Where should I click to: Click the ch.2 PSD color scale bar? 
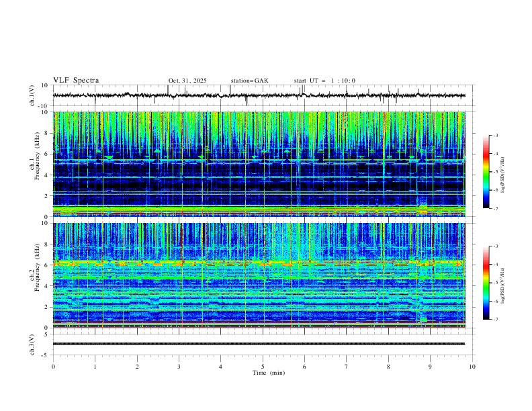(x=486, y=283)
